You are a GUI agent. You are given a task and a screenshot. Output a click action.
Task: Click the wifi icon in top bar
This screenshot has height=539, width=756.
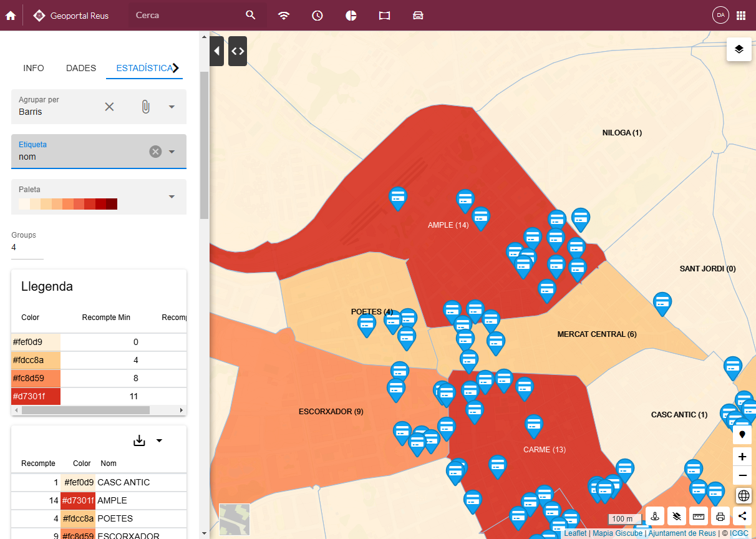pyautogui.click(x=284, y=16)
